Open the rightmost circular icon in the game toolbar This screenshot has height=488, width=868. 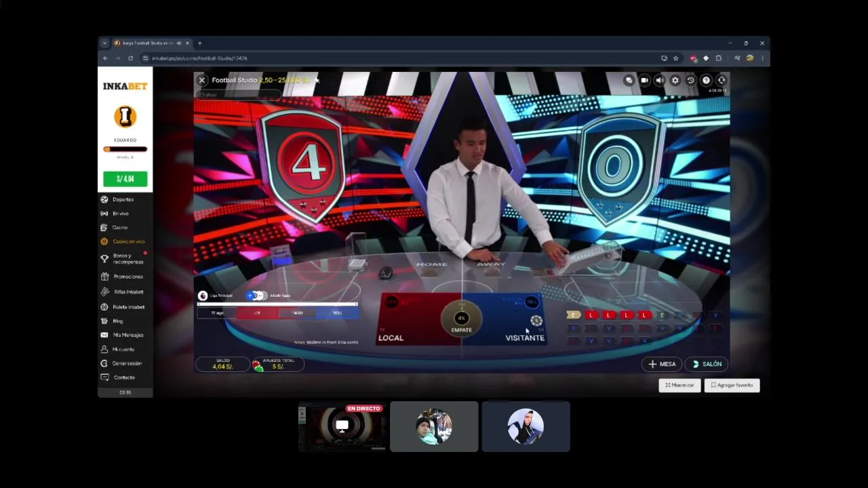[722, 80]
